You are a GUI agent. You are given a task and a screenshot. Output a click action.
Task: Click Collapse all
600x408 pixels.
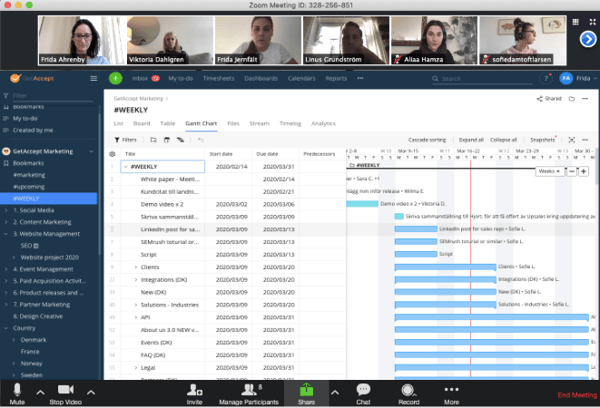[503, 140]
